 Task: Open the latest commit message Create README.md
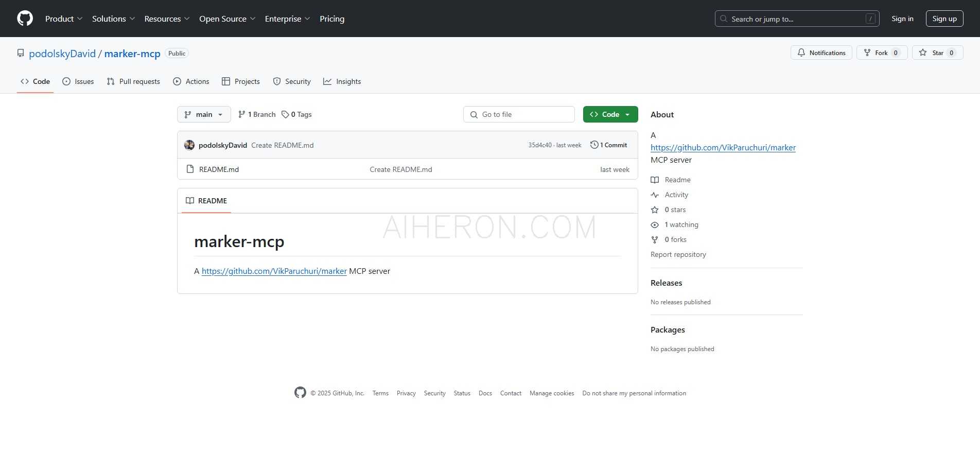282,145
